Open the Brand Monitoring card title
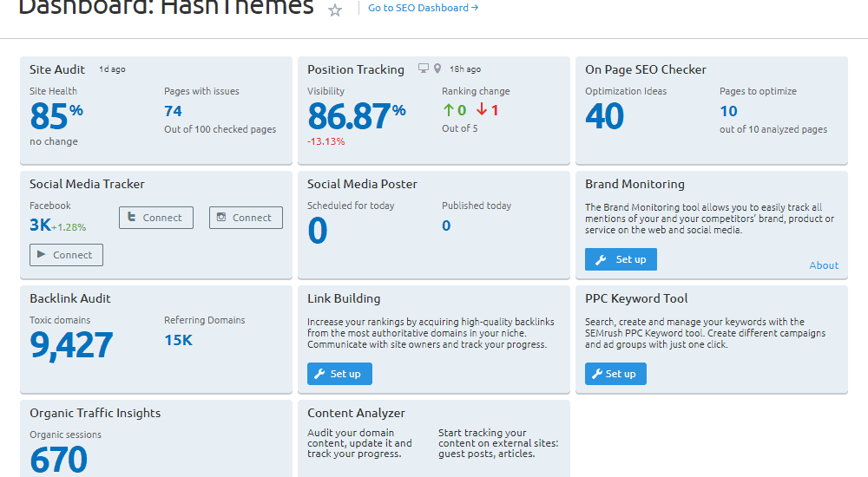The width and height of the screenshot is (868, 477). [x=635, y=184]
